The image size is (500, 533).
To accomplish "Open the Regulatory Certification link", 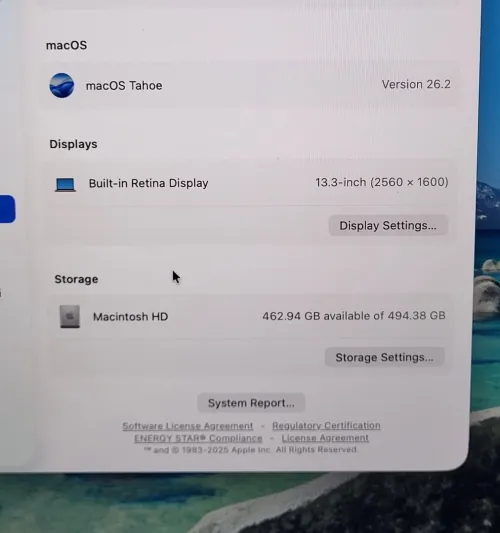I will (x=326, y=426).
